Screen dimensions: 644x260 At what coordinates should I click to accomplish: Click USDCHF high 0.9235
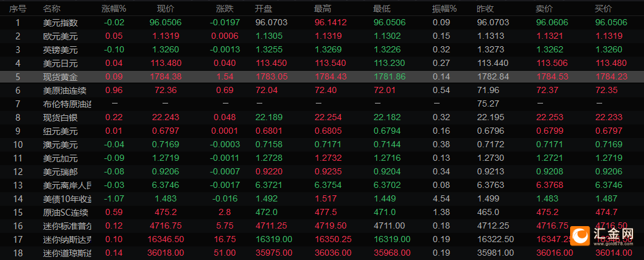[x=328, y=172]
